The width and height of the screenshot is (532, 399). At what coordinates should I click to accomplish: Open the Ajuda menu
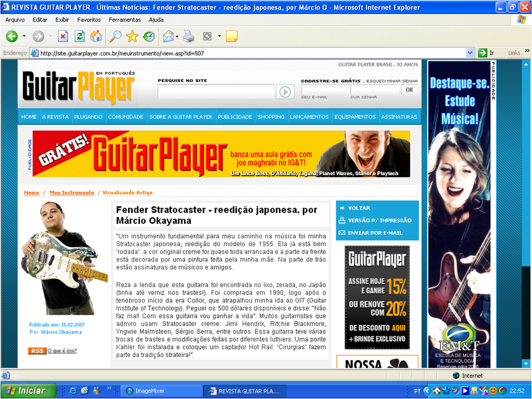pos(156,20)
